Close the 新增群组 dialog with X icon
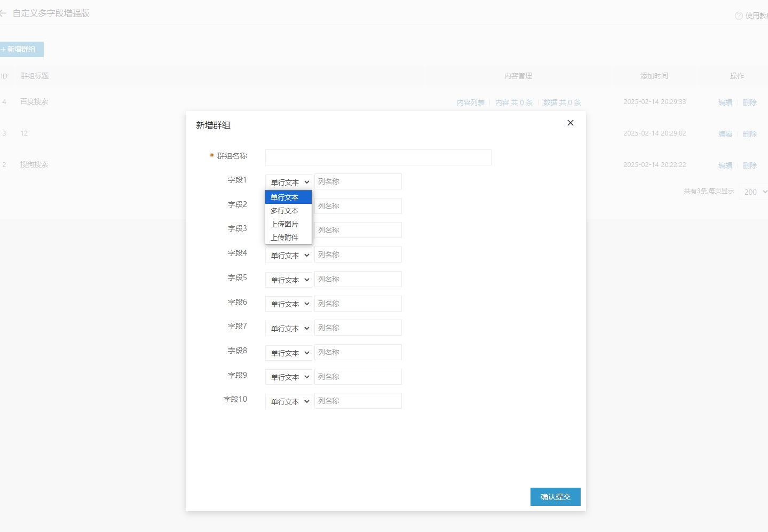Screen dimensions: 768x532 (570, 123)
